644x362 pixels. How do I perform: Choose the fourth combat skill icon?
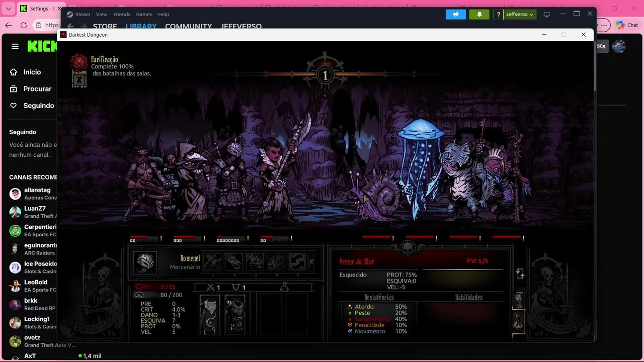pyautogui.click(x=276, y=261)
